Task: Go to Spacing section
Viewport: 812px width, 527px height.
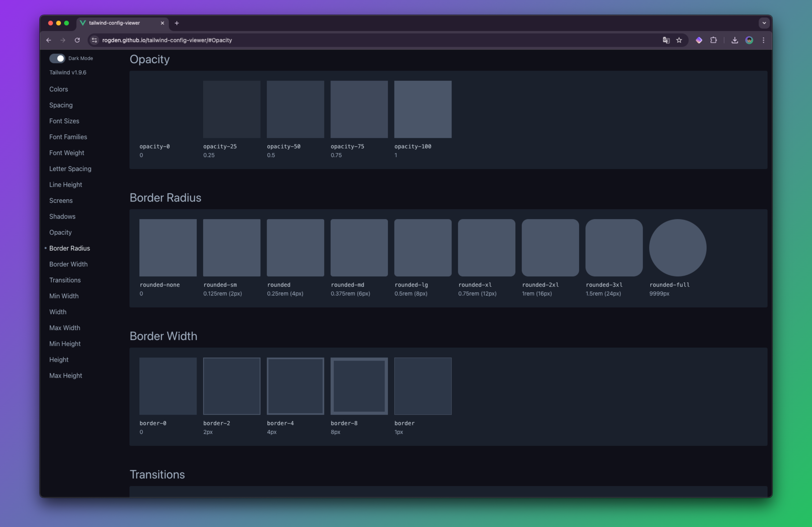Action: coord(61,105)
